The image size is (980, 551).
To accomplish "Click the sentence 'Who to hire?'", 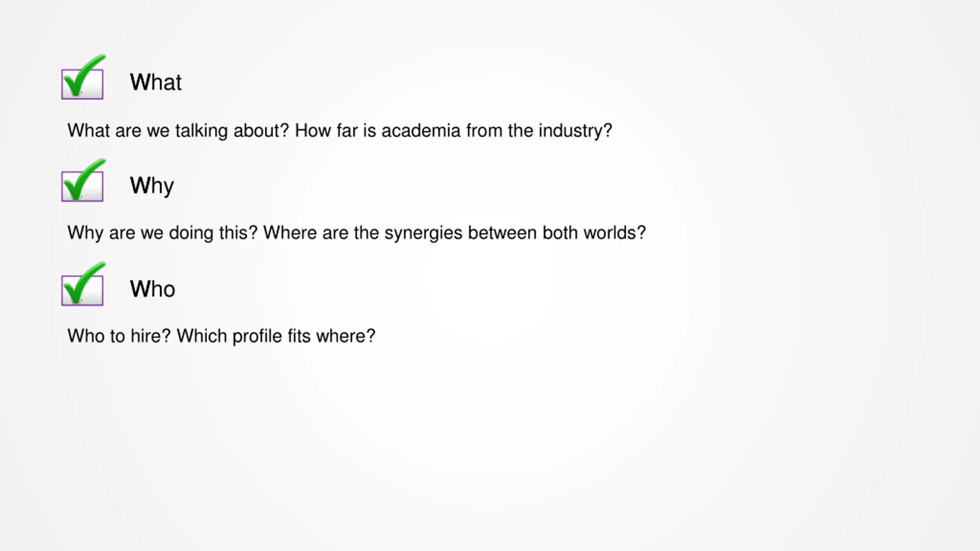I will pos(119,336).
